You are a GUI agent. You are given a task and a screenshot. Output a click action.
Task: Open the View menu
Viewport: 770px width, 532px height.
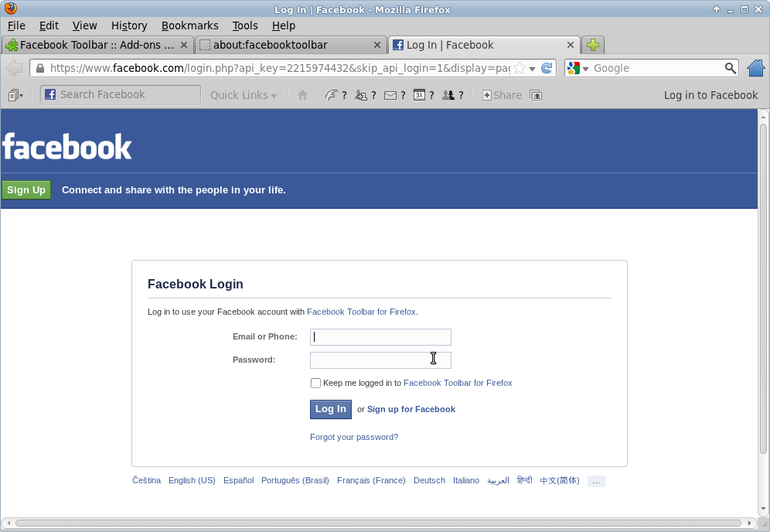(84, 26)
